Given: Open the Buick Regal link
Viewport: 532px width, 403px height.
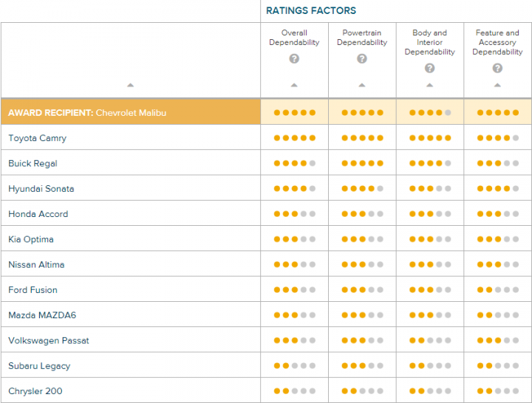Looking at the screenshot, I should click(x=33, y=163).
